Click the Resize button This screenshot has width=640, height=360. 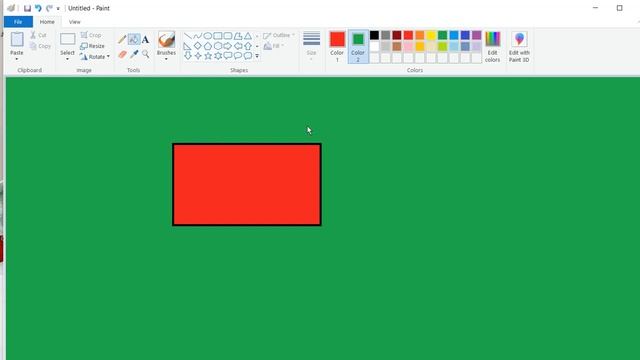click(92, 46)
